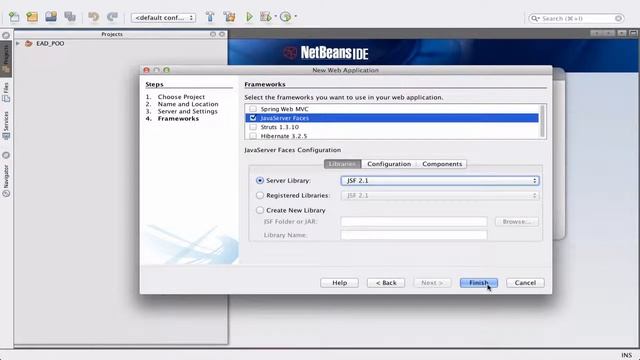Viewport: 640px width, 360px height.
Task: Click the Undo toolbar icon
Action: [93, 17]
